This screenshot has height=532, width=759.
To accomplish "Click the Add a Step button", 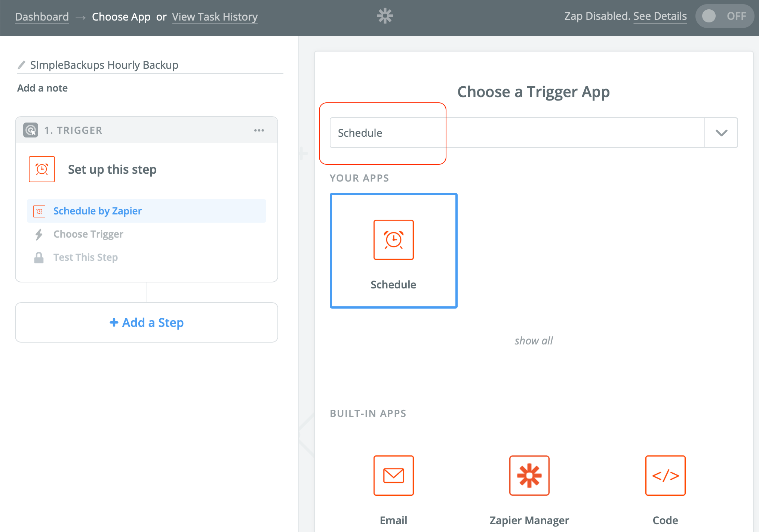I will (146, 322).
